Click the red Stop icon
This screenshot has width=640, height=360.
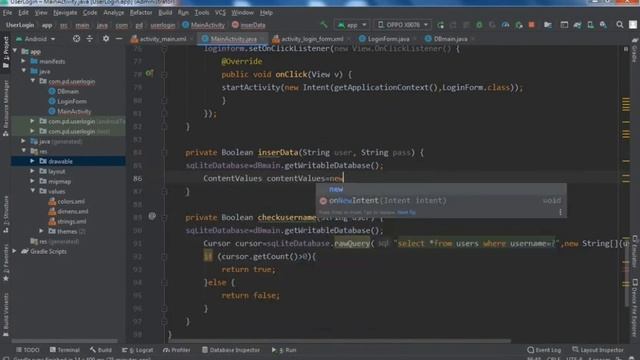531,25
